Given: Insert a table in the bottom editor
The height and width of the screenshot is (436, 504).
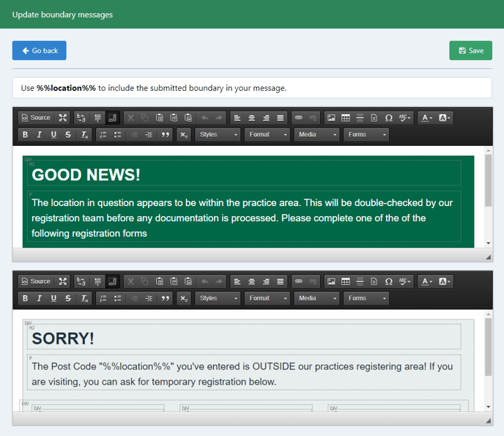Looking at the screenshot, I should point(345,281).
